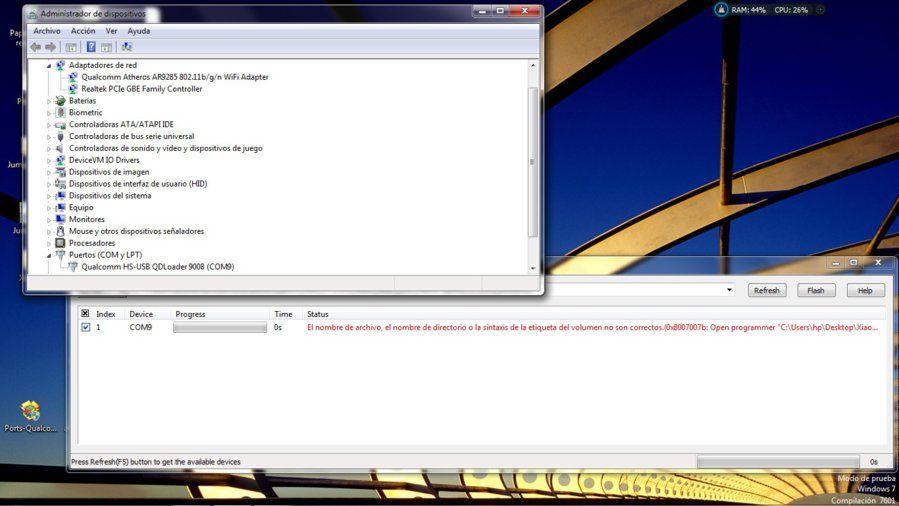The width and height of the screenshot is (899, 506).
Task: Click the Forward arrow in Device Manager toolbar
Action: coord(50,47)
